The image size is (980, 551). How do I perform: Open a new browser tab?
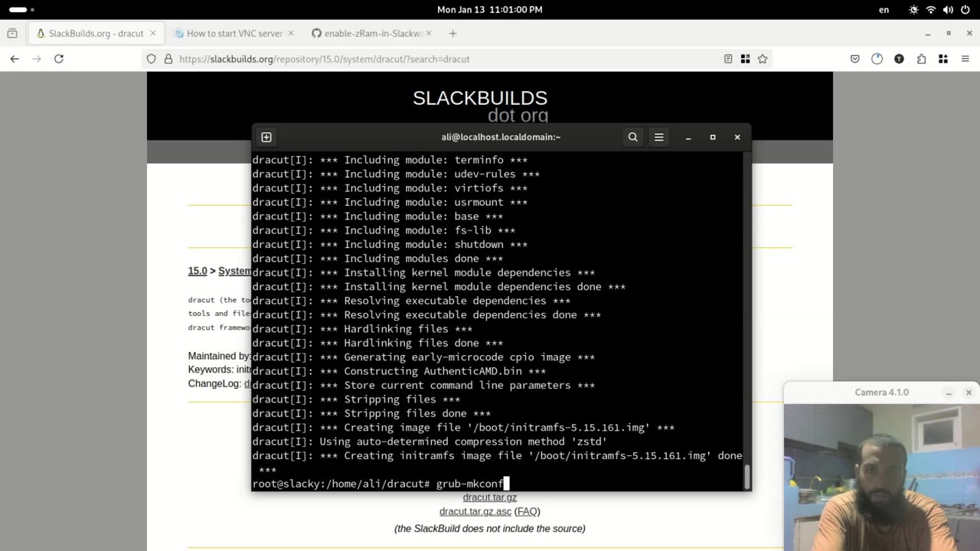452,34
